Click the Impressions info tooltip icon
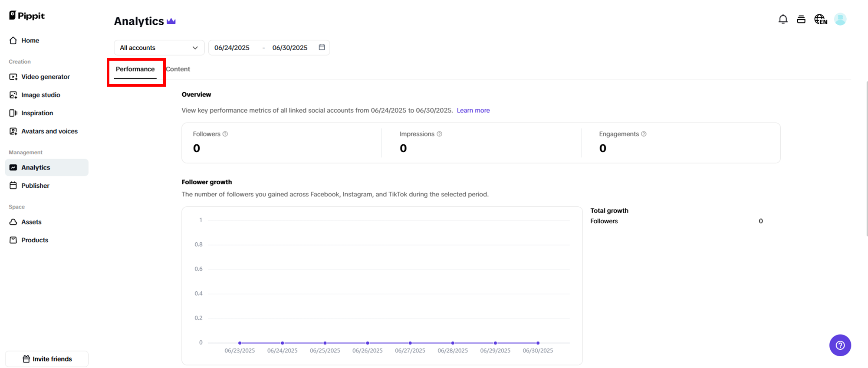Screen dimensions: 868x368 [x=439, y=134]
